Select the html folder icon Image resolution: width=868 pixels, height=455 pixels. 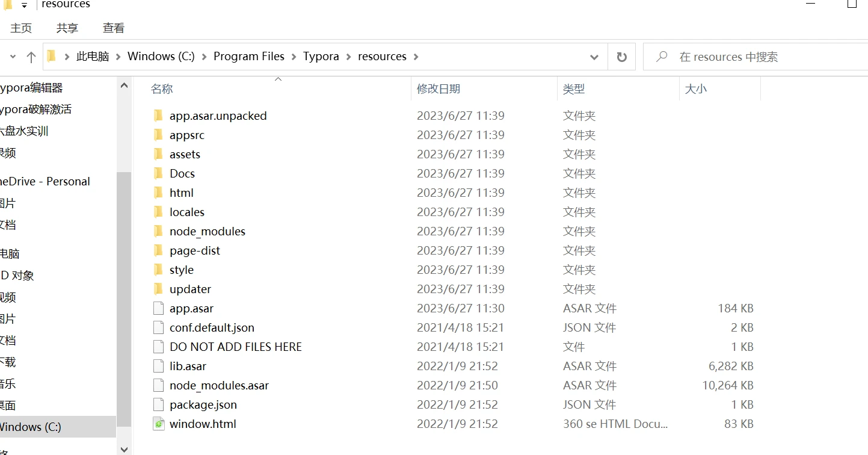158,193
